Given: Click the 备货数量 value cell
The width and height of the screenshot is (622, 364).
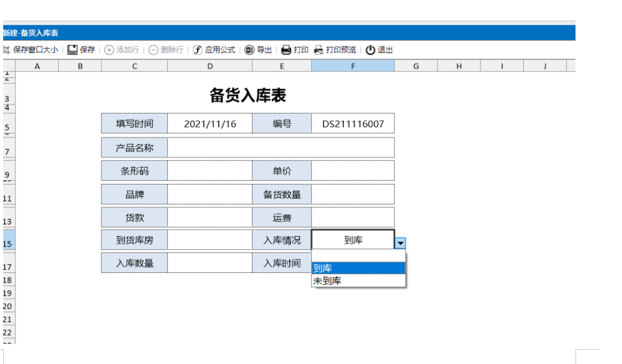Looking at the screenshot, I should click(353, 194).
